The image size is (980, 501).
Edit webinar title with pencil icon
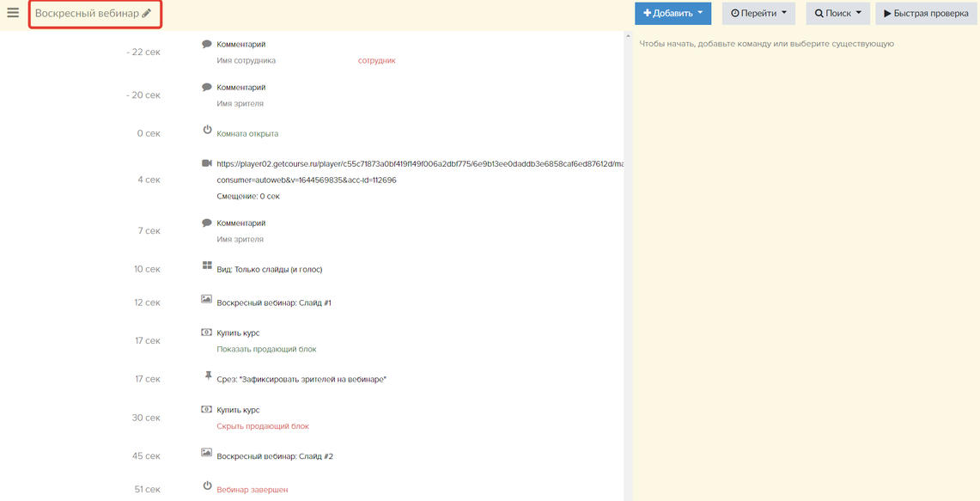(x=147, y=13)
